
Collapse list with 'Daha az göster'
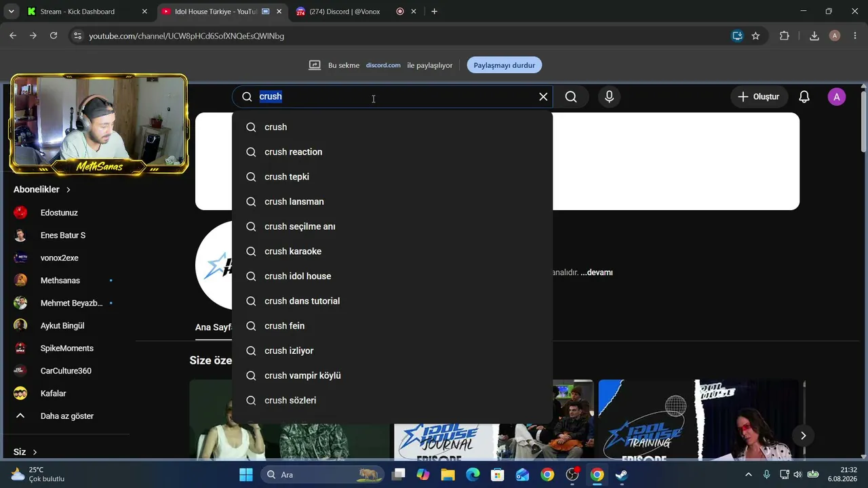[68, 416]
